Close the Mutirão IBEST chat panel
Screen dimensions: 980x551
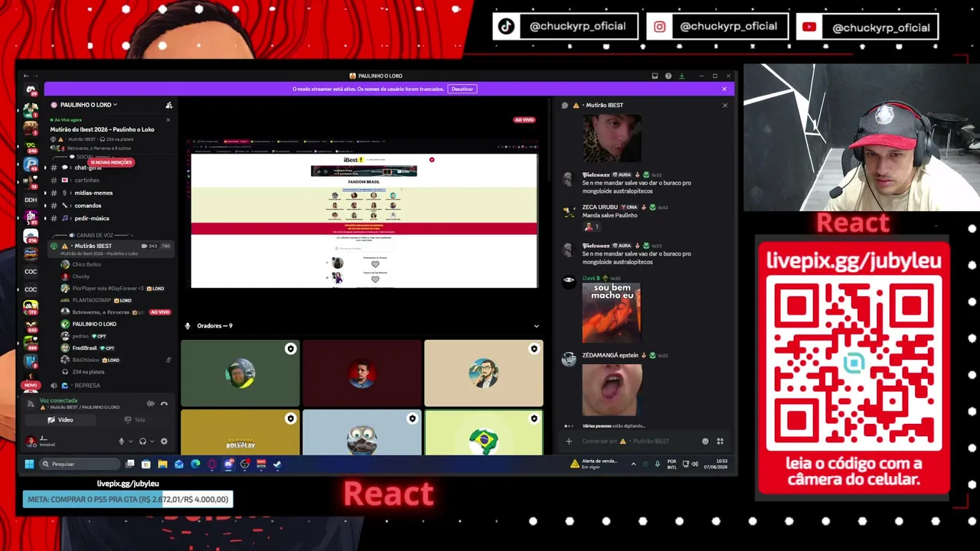[725, 105]
